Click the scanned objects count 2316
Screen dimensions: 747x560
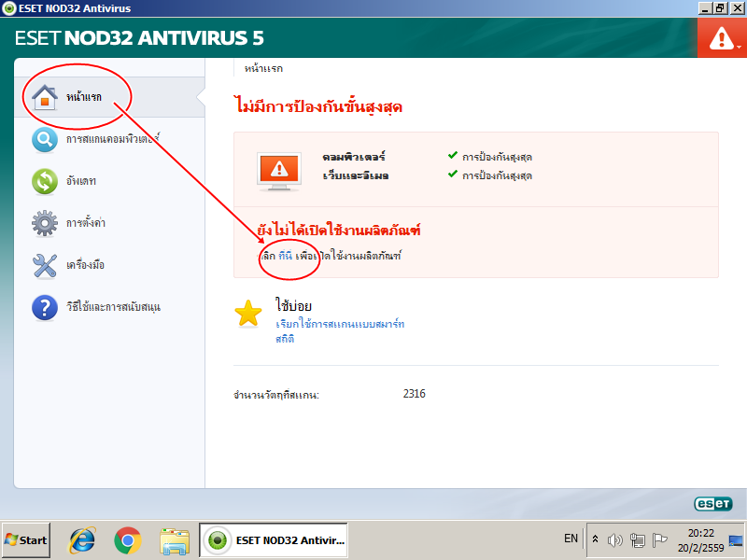414,394
